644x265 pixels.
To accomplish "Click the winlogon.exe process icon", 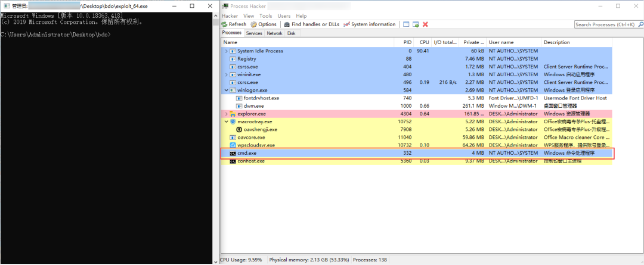I will point(233,90).
